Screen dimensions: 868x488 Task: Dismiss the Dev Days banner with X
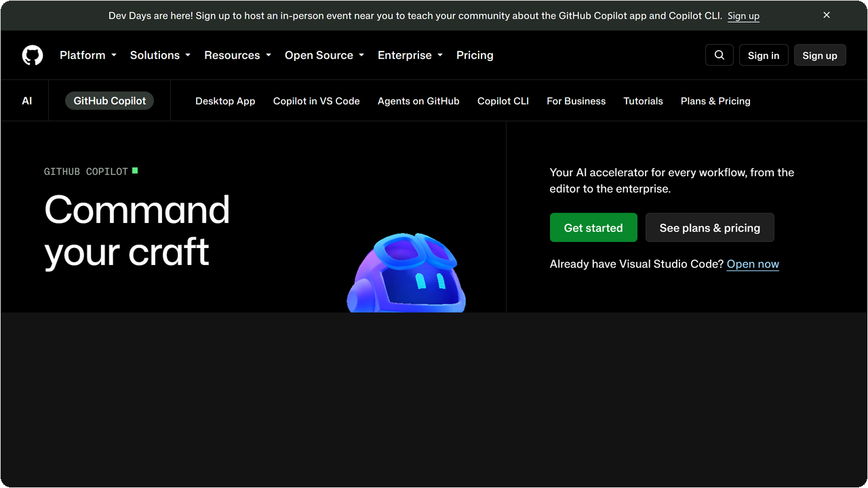827,15
